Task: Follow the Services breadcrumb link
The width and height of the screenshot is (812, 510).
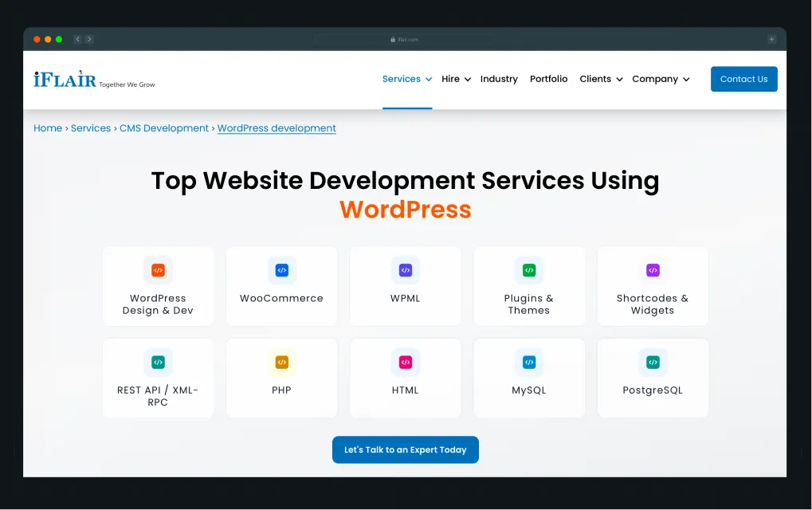Action: 91,127
